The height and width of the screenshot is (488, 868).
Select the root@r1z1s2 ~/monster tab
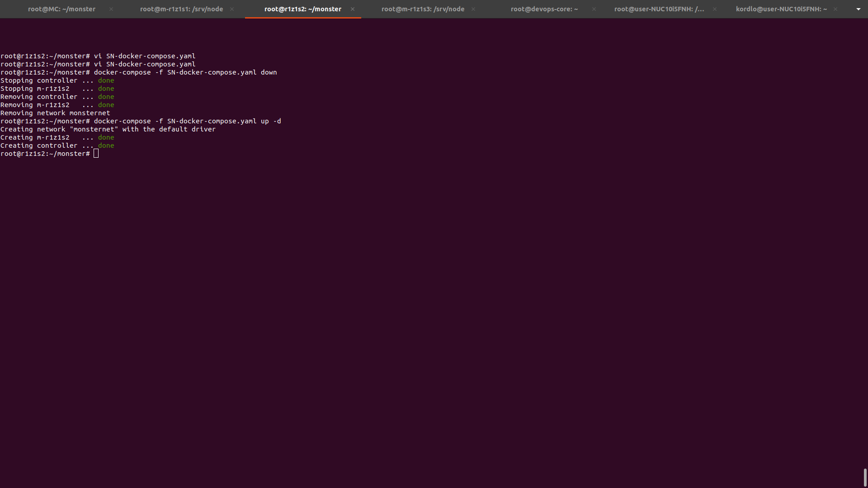point(302,9)
